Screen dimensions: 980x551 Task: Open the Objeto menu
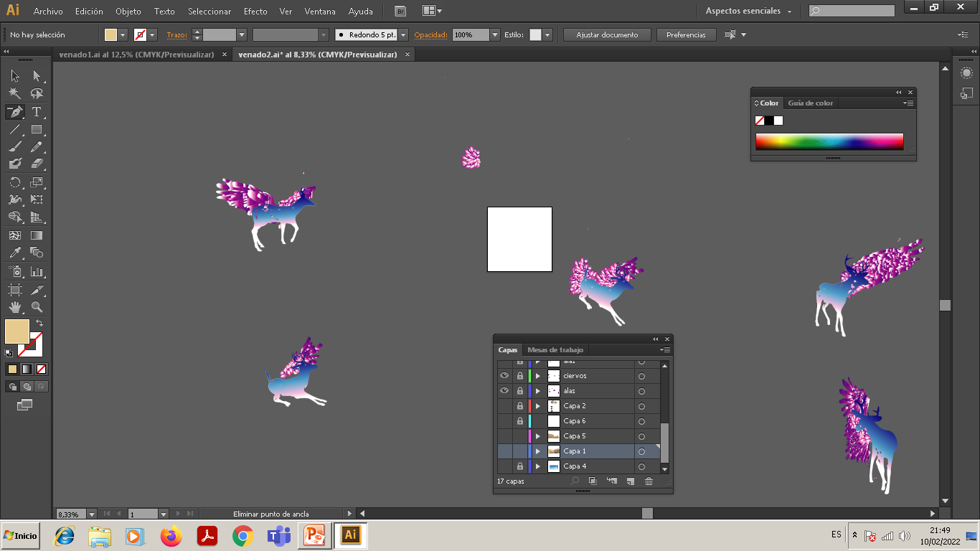(x=128, y=11)
